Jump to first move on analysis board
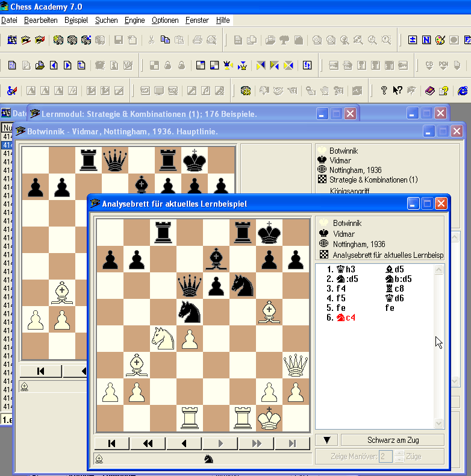471x476 pixels. 111,443
